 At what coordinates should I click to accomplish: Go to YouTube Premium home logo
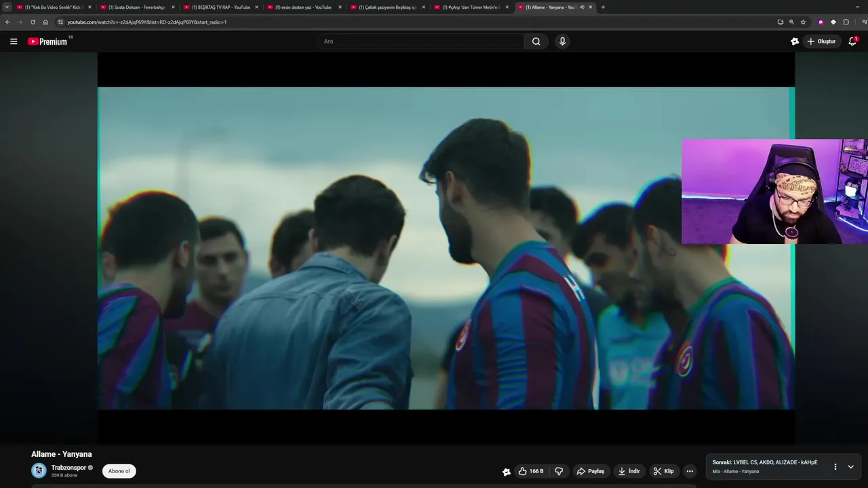(49, 41)
